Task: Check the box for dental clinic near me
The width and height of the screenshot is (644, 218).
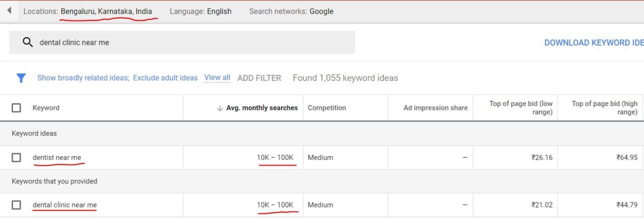Action: tap(17, 205)
